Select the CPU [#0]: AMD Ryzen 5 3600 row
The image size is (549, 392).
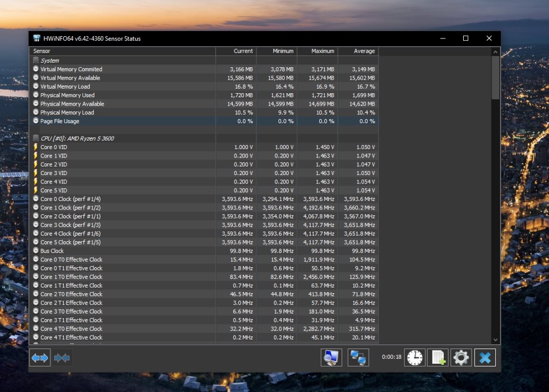[x=204, y=138]
